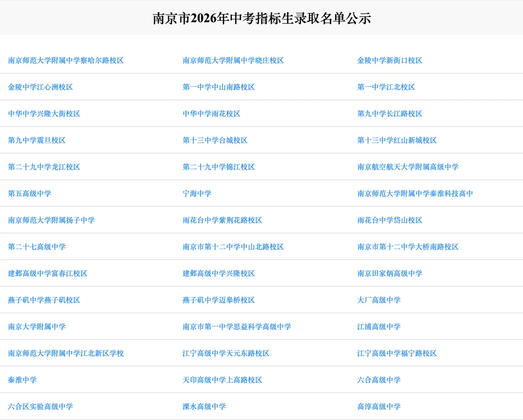
Task: Select 第九中学长江路校区 link
Action: 389,114
